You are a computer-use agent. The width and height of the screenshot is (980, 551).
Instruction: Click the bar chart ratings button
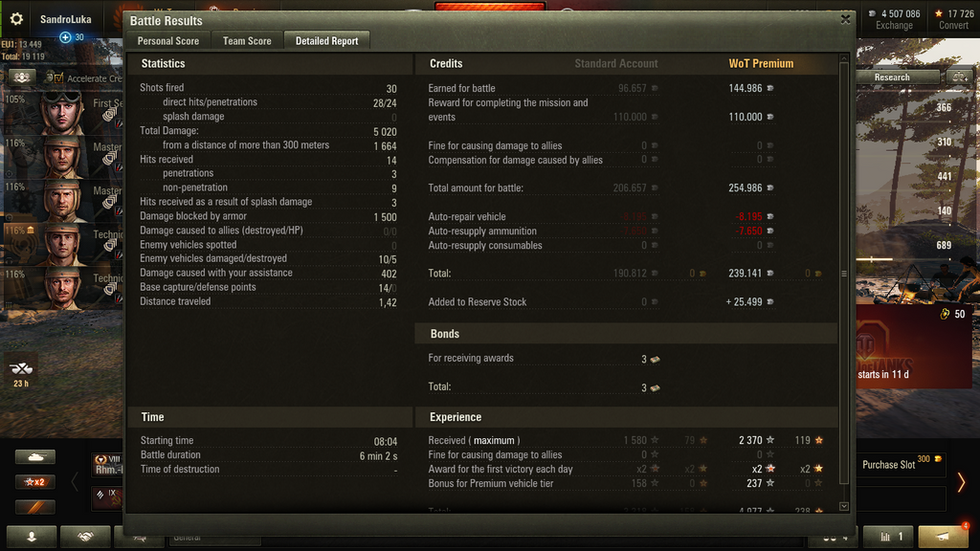pos(888,537)
